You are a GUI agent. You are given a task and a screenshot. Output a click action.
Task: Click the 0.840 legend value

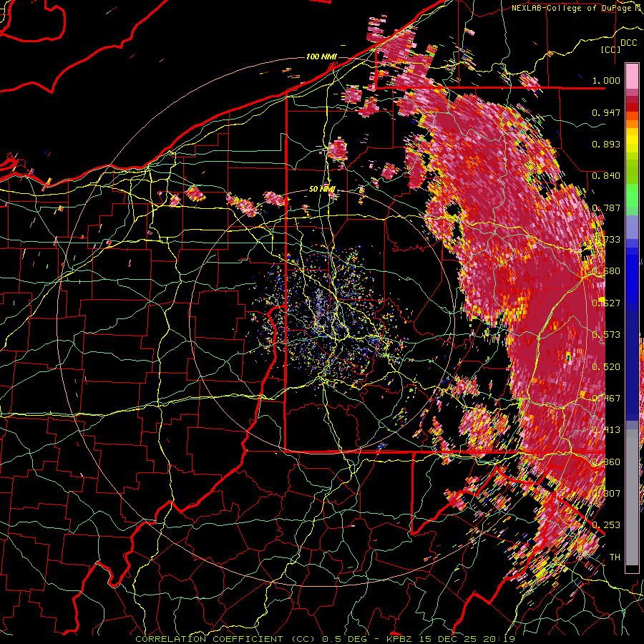click(x=606, y=175)
